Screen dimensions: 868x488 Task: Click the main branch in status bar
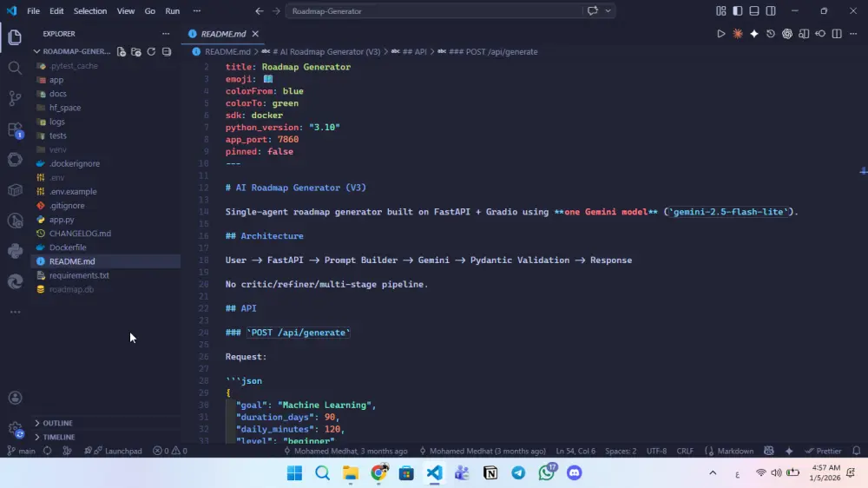coord(21,451)
